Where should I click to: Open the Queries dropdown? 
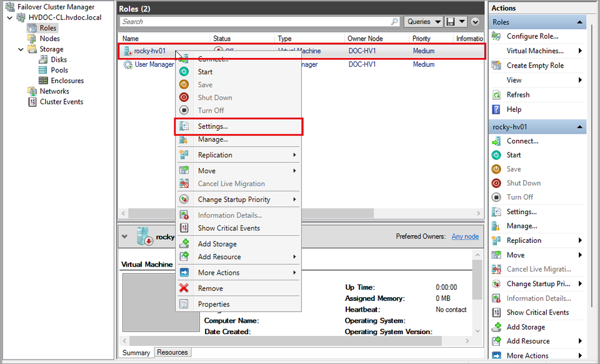click(x=424, y=22)
